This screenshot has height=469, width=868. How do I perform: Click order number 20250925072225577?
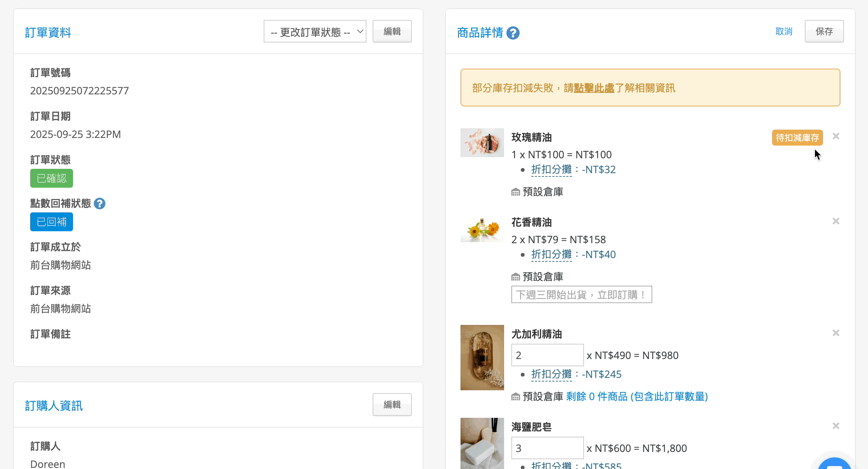80,91
